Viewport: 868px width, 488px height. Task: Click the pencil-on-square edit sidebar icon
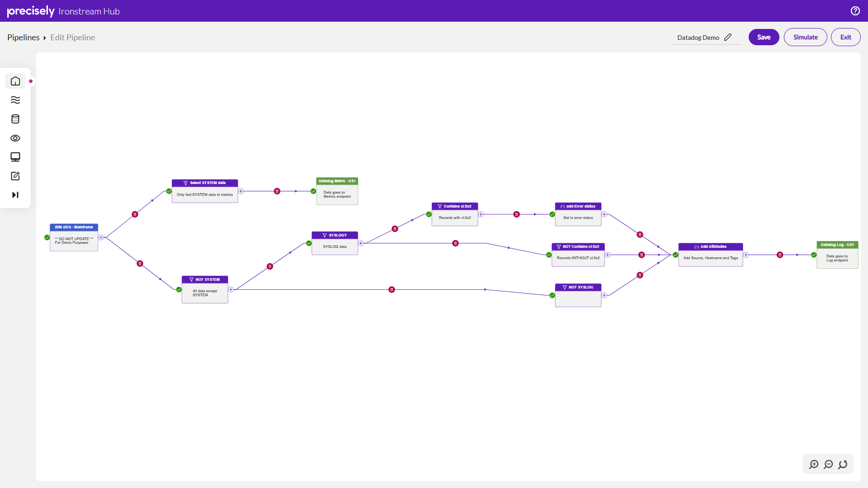pos(15,176)
